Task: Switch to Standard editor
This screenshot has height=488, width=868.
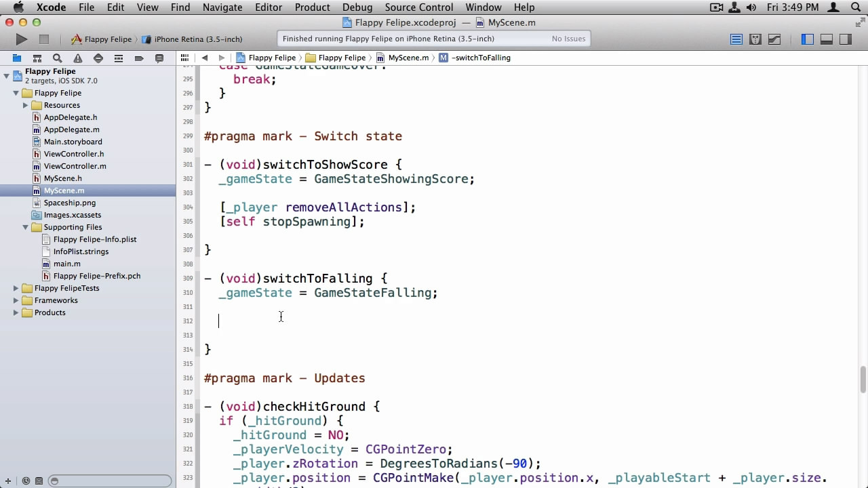Action: point(736,39)
